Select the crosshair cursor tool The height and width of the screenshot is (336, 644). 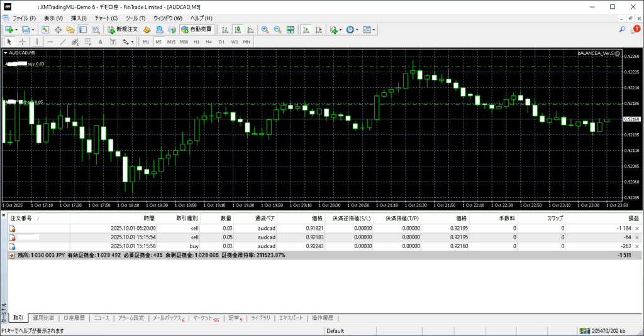[x=23, y=41]
